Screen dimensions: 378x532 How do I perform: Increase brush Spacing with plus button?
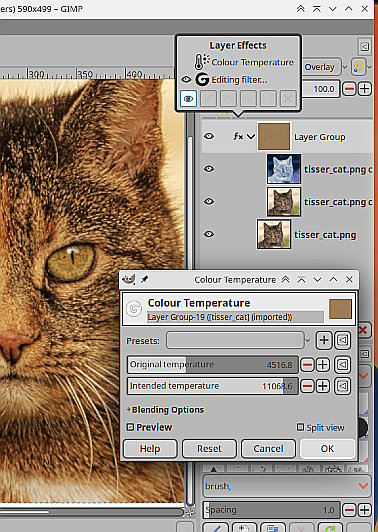(364, 510)
